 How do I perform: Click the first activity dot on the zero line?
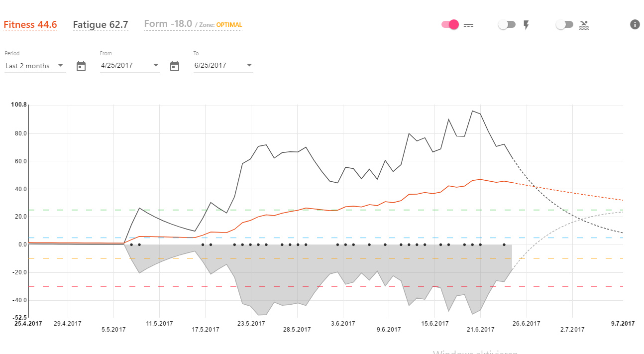click(131, 244)
